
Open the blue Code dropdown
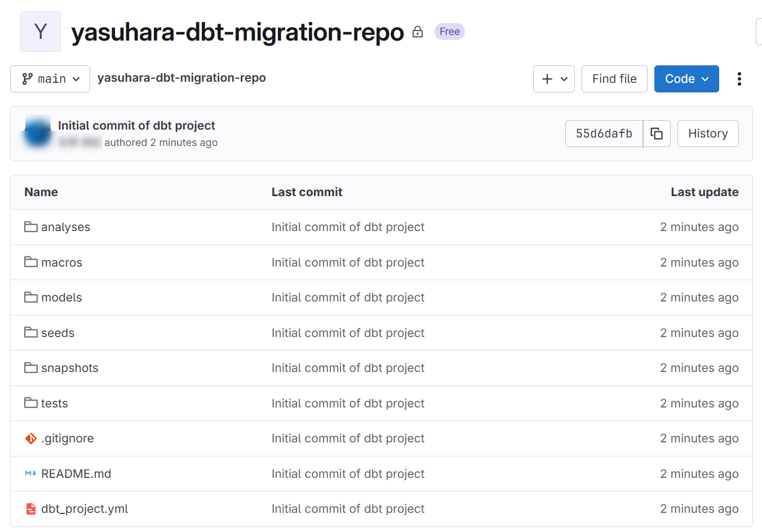click(x=686, y=79)
